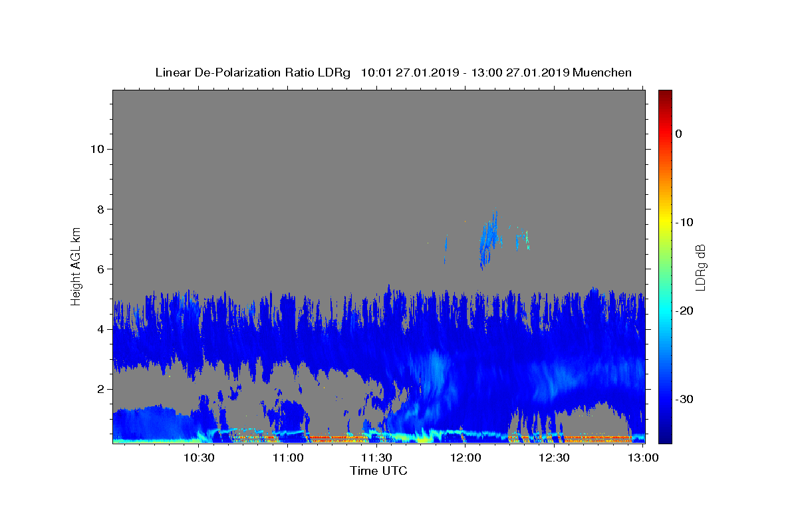Click the 'Height AGL km' y-axis label
The image size is (798, 532).
click(x=76, y=265)
